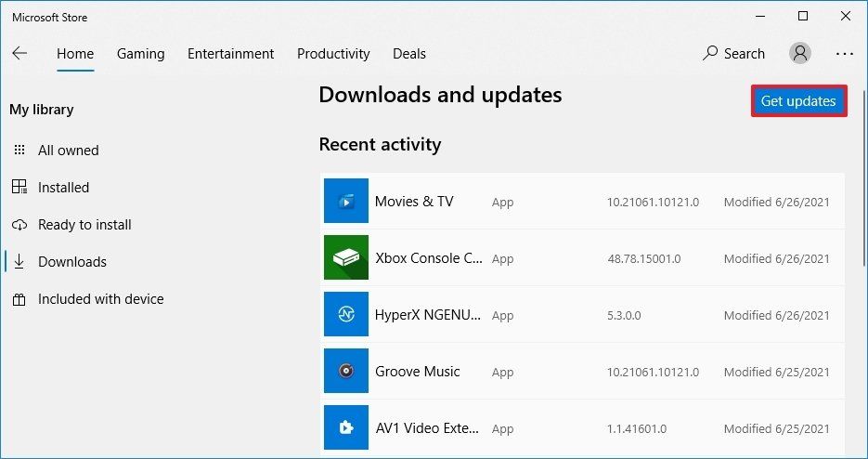
Task: Open the Entertainment tab
Action: coord(230,53)
